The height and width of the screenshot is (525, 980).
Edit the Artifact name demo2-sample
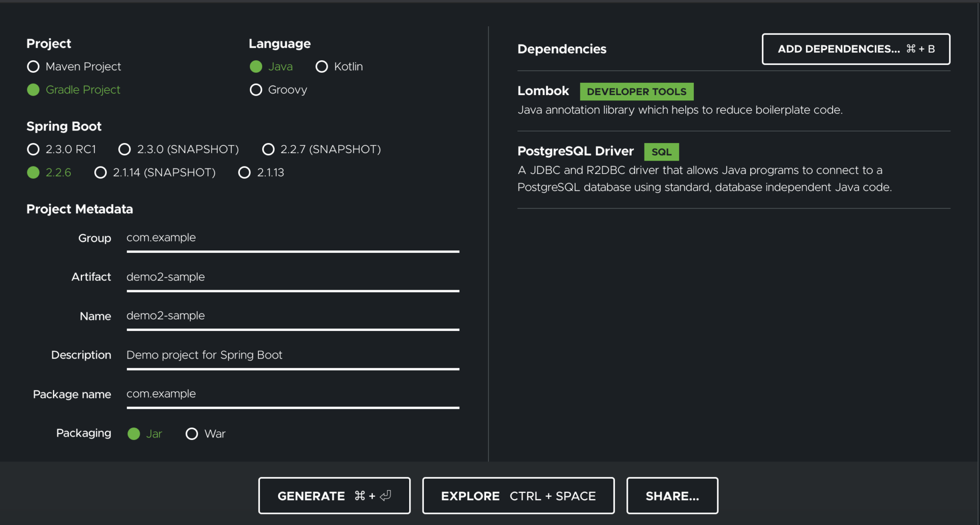[x=292, y=277]
